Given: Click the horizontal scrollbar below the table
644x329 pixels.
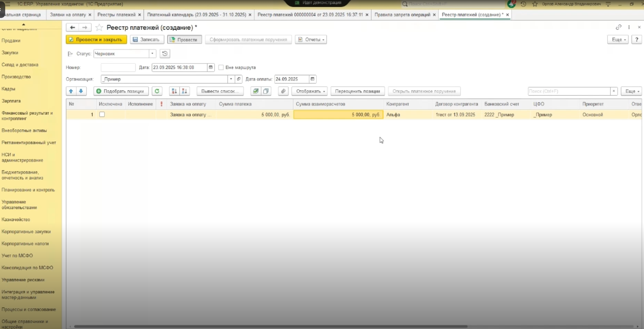Looking at the screenshot, I should (x=271, y=326).
